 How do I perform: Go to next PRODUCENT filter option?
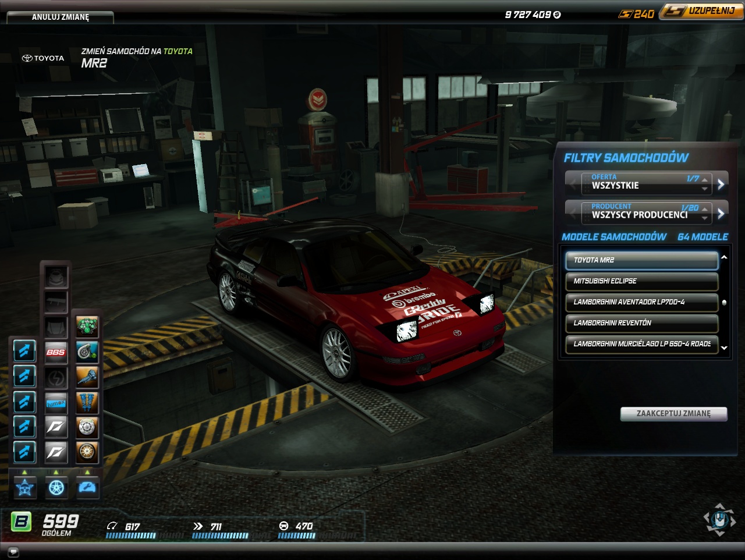click(x=721, y=213)
